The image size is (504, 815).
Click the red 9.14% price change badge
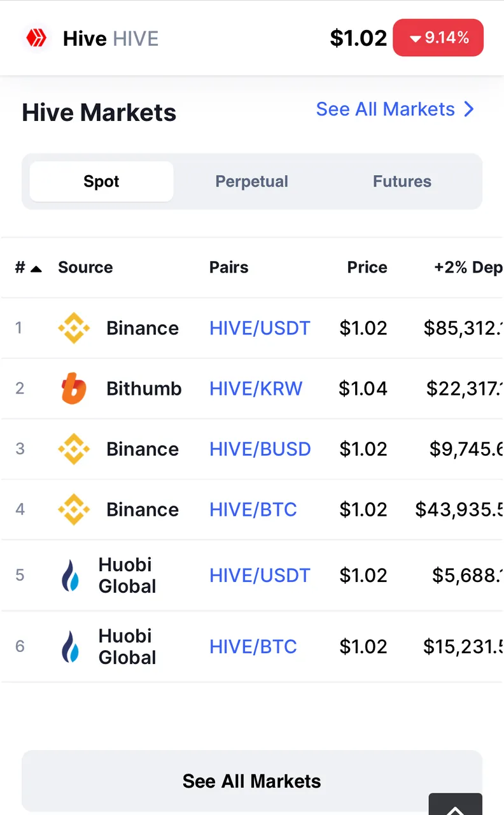tap(438, 38)
